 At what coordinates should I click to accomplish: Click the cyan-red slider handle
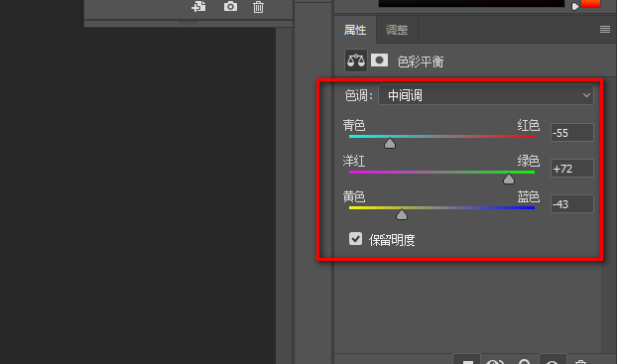(390, 143)
